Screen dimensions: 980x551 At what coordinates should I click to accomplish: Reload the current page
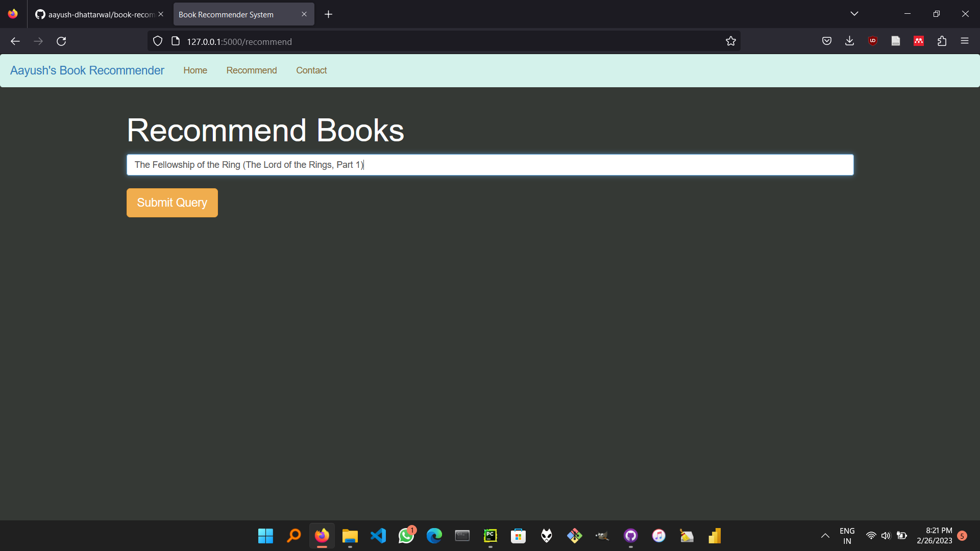click(61, 41)
